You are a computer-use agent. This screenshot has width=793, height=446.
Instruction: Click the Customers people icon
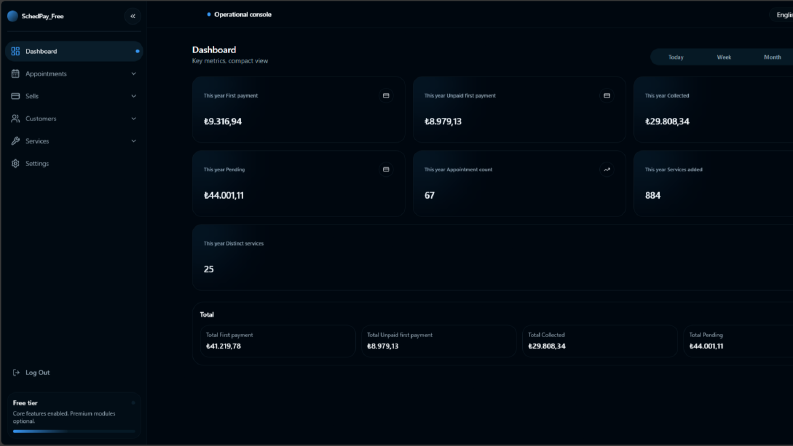15,118
